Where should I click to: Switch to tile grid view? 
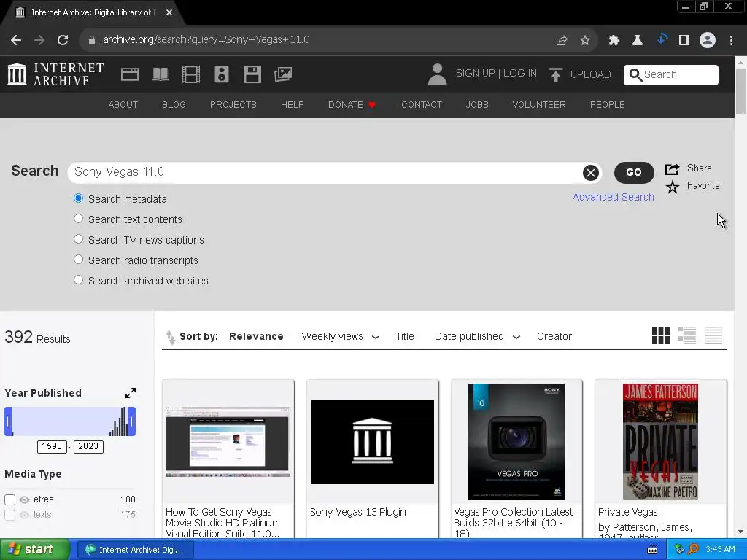pyautogui.click(x=661, y=335)
